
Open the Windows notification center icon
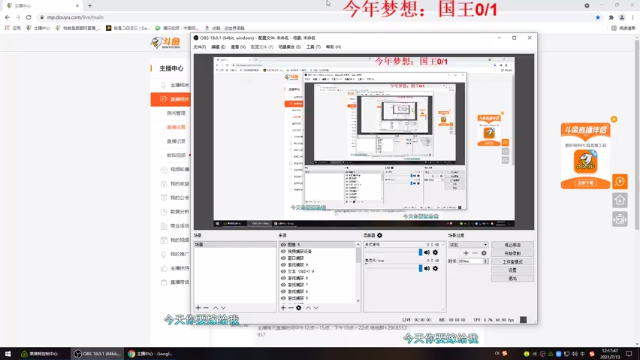pos(629,354)
